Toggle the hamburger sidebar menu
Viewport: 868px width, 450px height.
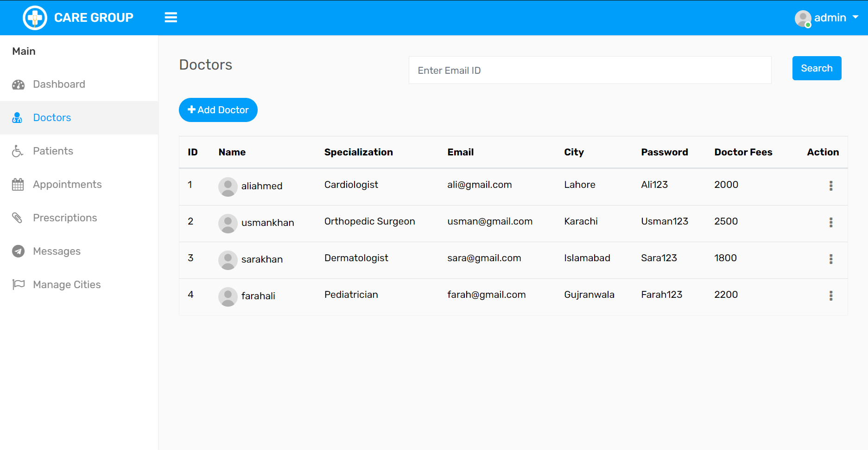(x=171, y=18)
